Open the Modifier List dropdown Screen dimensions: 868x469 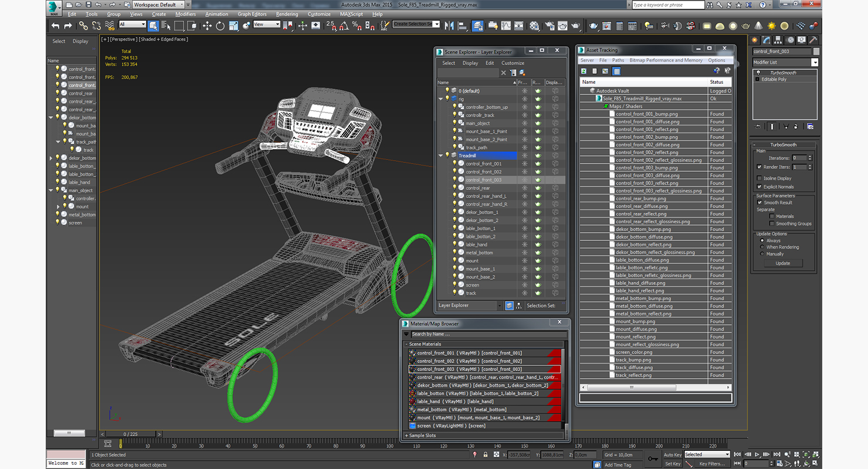coord(815,62)
